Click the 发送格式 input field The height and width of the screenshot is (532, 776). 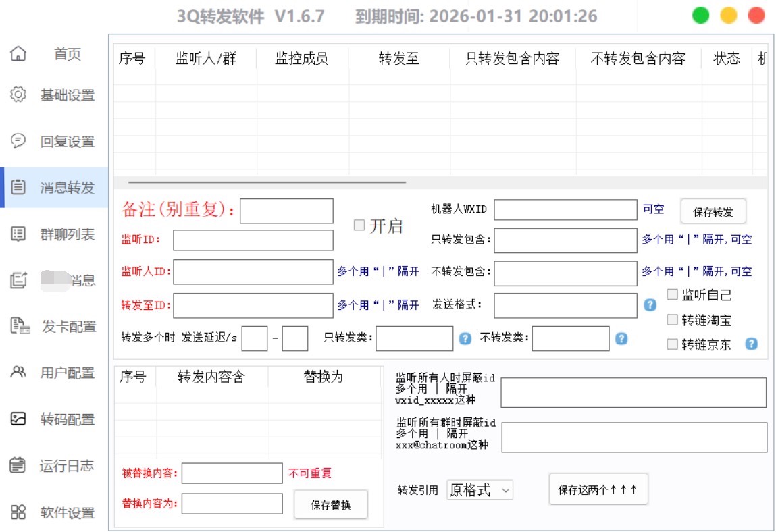pos(565,305)
